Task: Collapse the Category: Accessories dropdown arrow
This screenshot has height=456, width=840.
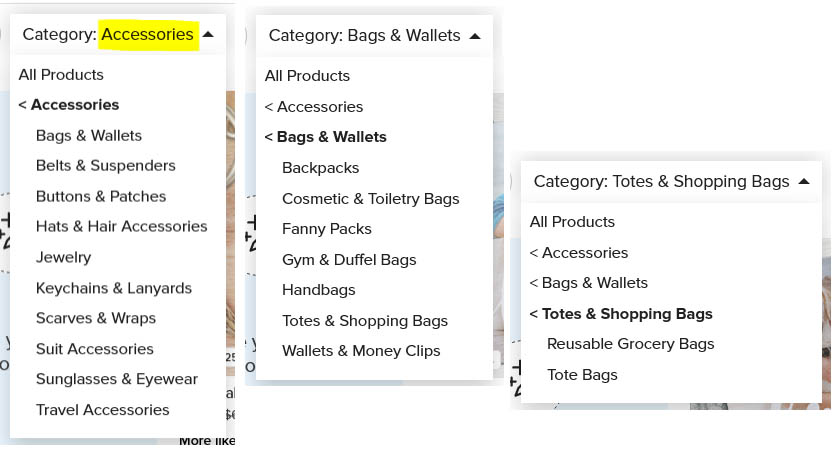Action: [x=208, y=34]
